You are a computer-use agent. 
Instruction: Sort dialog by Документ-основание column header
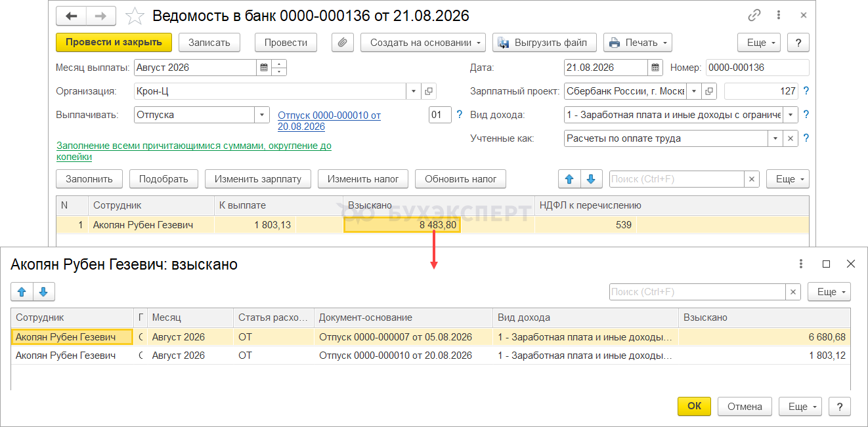[x=403, y=317]
